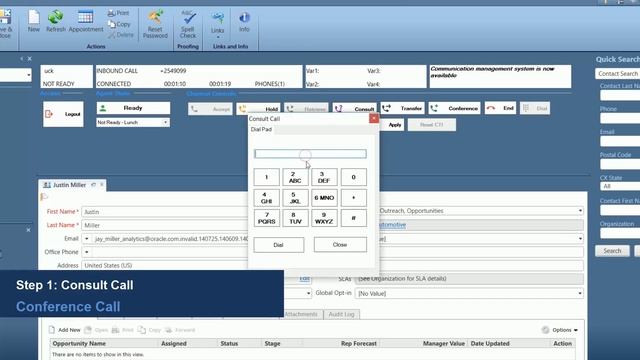
Task: Put the call on Hold
Action: (258, 109)
